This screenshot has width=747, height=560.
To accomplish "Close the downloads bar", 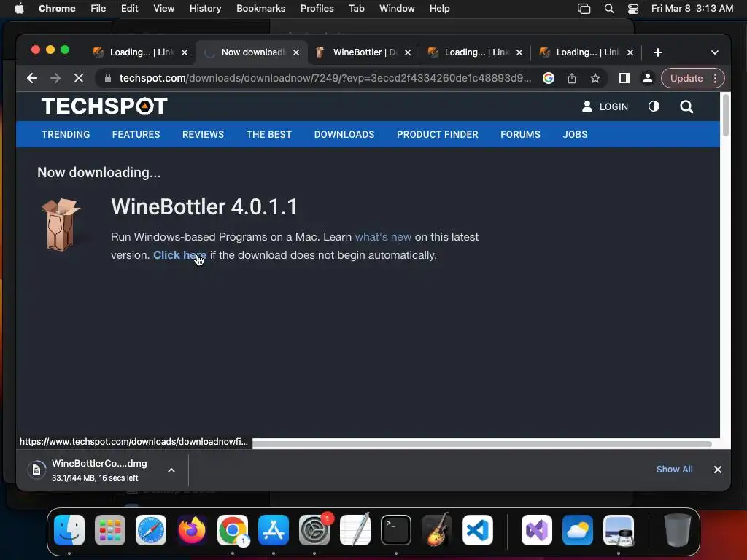I will (x=718, y=470).
